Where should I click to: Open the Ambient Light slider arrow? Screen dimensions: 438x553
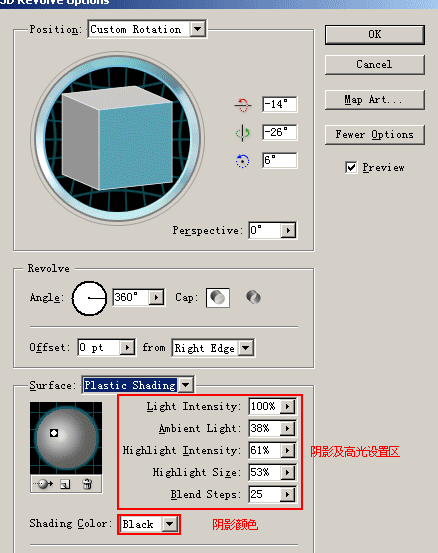(288, 429)
